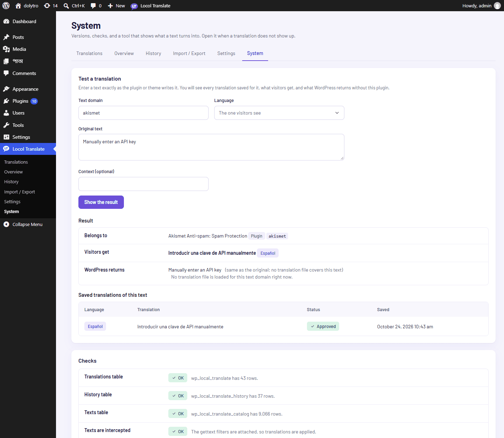Switch to the Translations tab
This screenshot has width=504, height=438.
[x=90, y=53]
